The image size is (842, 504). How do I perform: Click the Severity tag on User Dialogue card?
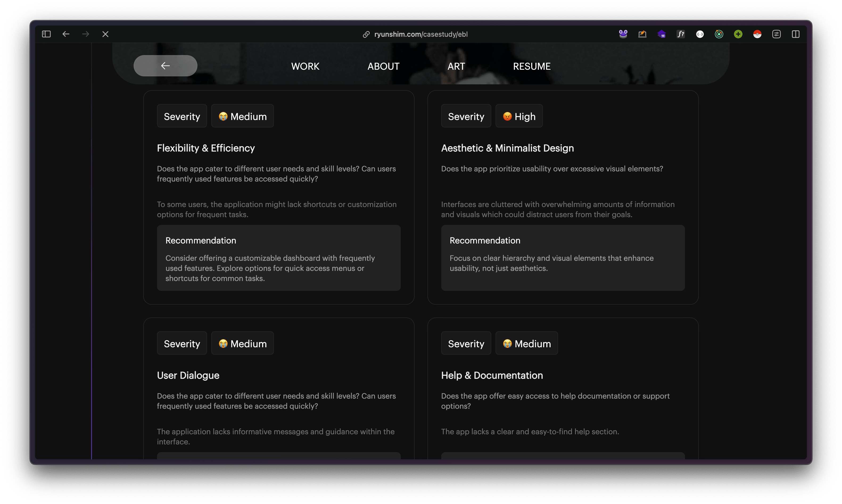(x=182, y=343)
